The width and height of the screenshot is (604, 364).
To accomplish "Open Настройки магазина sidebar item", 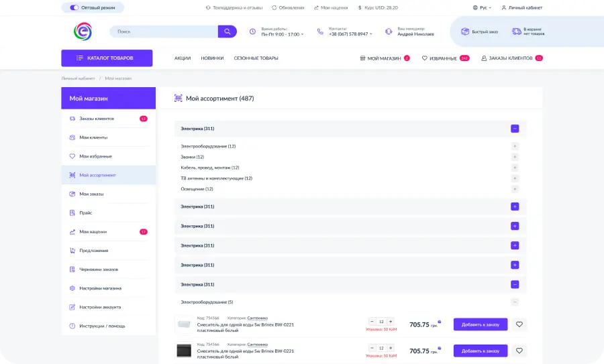I will click(x=109, y=288).
